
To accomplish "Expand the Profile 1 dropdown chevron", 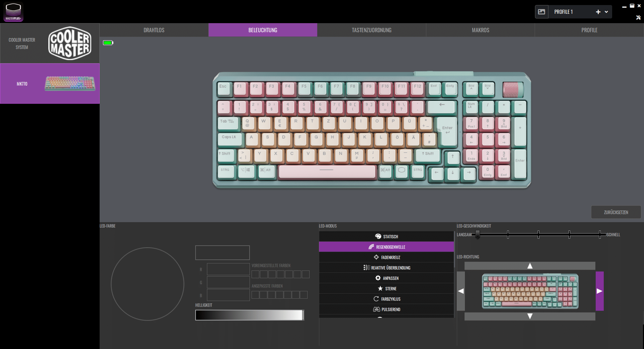I will click(x=606, y=12).
